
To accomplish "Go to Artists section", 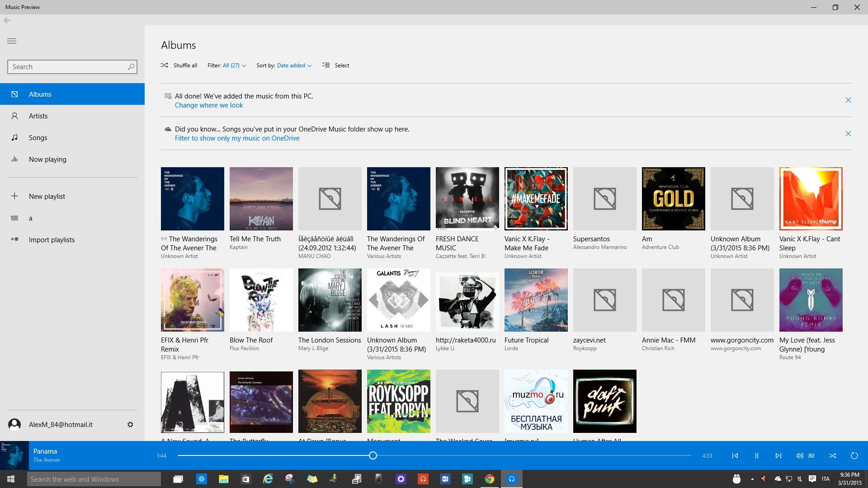I will [x=72, y=116].
